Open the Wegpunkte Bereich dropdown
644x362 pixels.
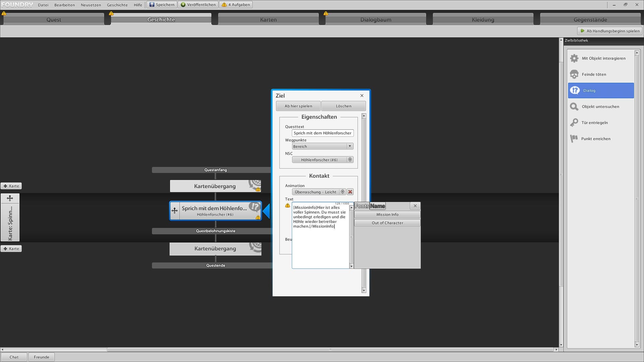click(x=322, y=146)
